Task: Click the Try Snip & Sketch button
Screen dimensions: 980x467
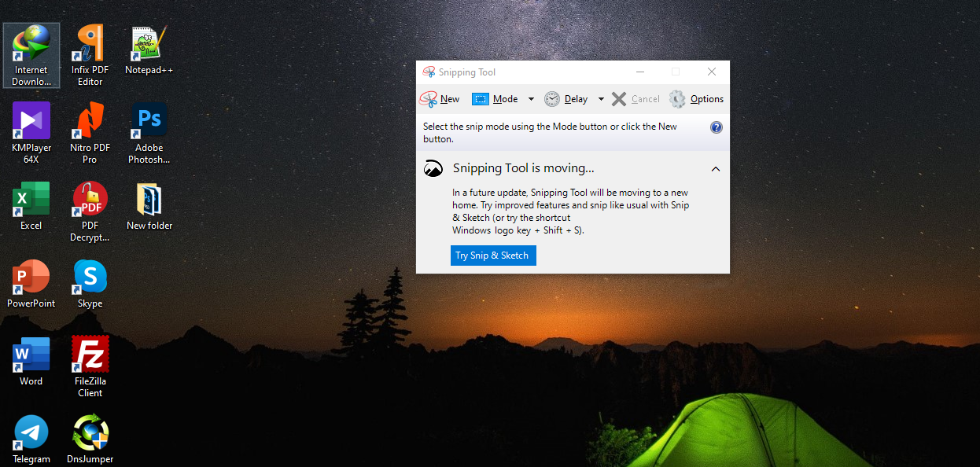Action: click(493, 256)
